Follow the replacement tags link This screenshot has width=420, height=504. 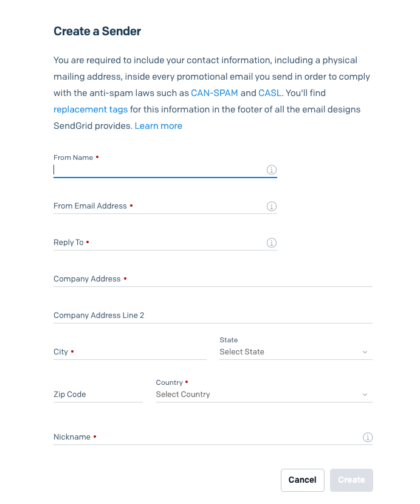click(x=91, y=109)
